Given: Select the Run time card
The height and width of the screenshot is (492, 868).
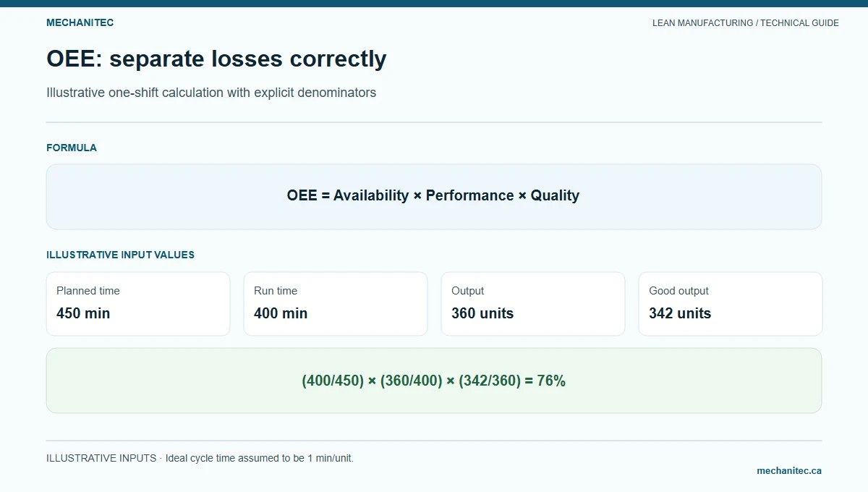Looking at the screenshot, I should tap(336, 304).
